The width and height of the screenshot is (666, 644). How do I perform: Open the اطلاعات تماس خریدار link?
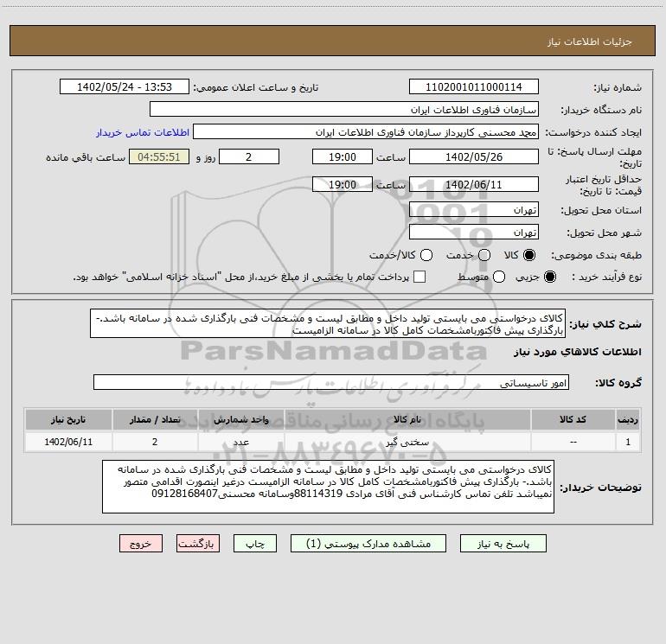143,132
